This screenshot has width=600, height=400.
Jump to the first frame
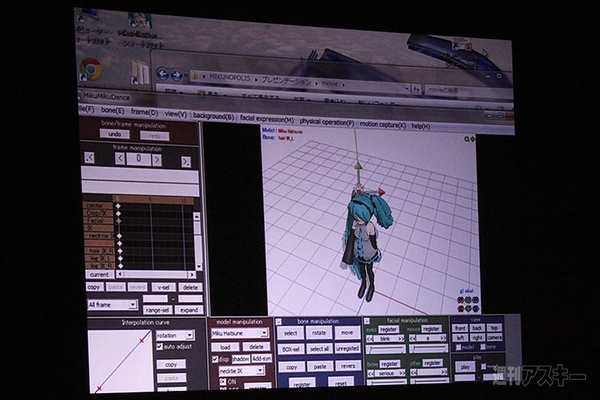click(90, 157)
